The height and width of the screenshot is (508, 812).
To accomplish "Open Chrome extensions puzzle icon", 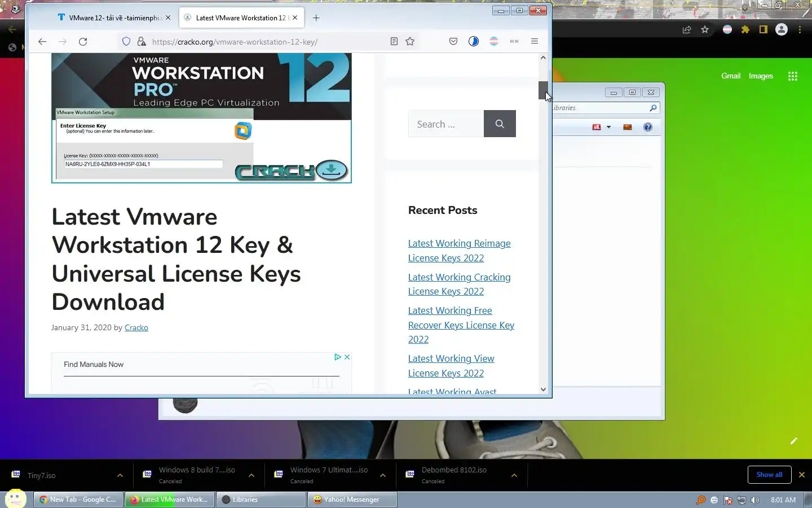I will pos(745,30).
